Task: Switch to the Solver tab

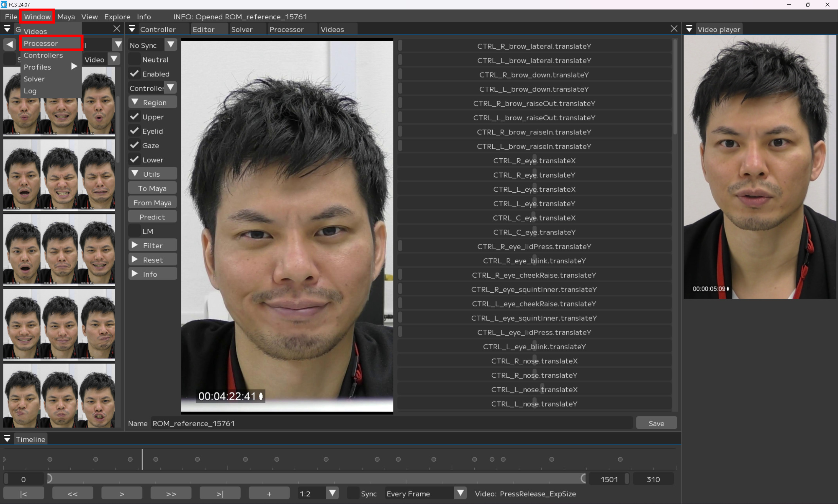Action: click(242, 29)
